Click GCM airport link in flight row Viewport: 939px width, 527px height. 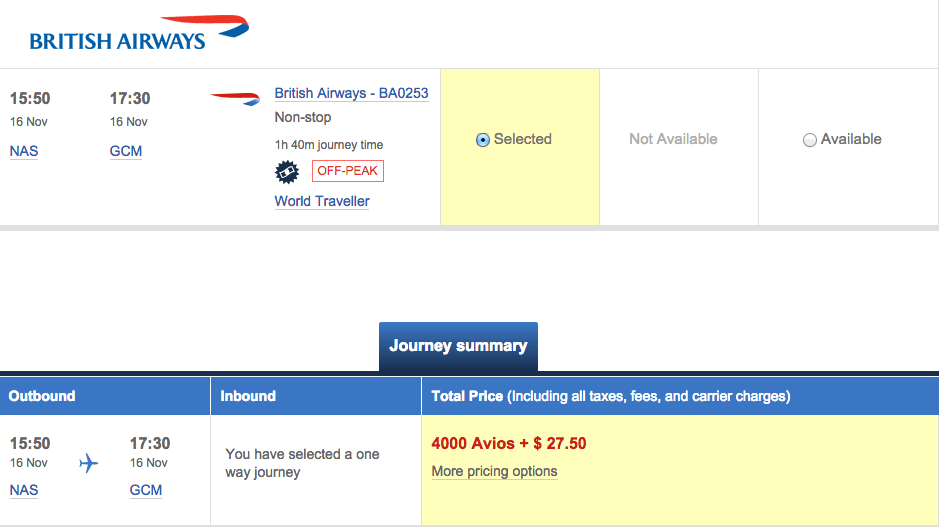click(126, 151)
